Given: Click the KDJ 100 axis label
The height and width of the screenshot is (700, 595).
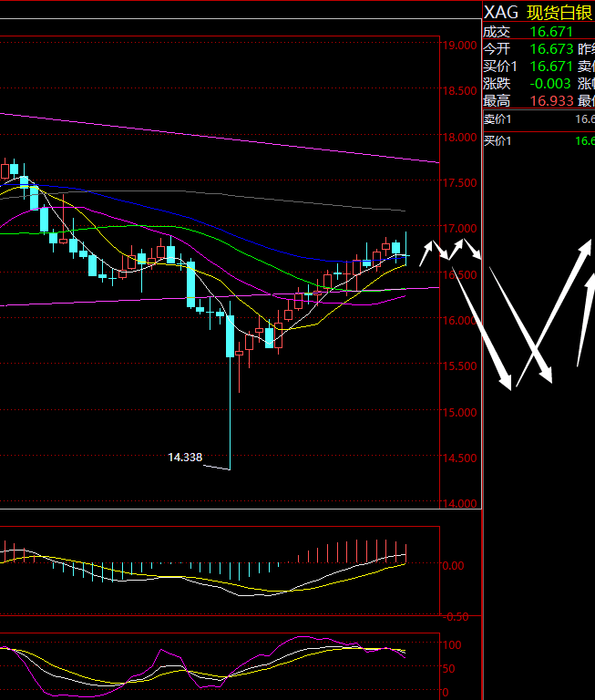Looking at the screenshot, I should tap(452, 644).
